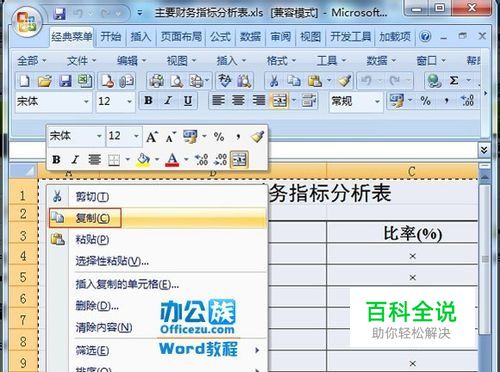Screen dimensions: 500x372
Task: Open the 工具 classic menu
Action: [331, 61]
